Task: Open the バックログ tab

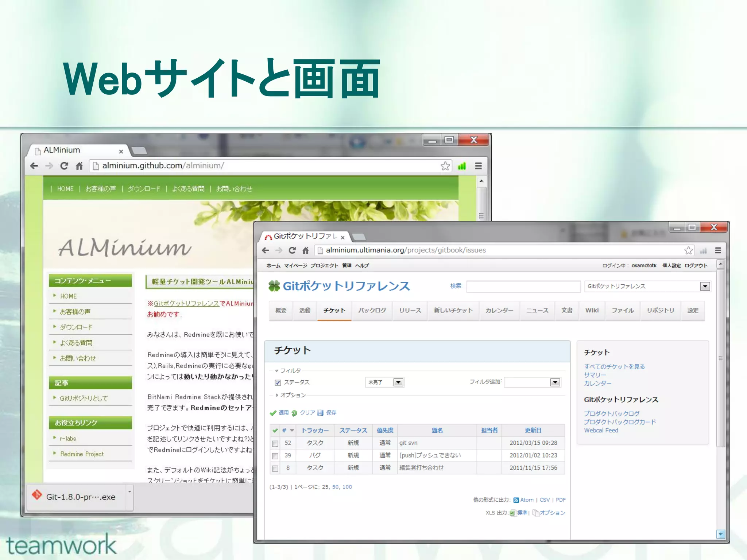Action: pyautogui.click(x=372, y=310)
